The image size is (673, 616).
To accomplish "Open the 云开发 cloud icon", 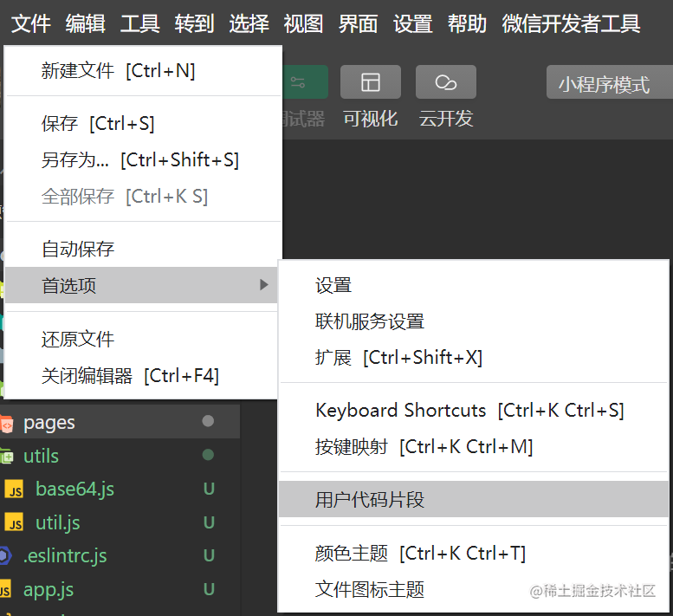I will pos(445,82).
